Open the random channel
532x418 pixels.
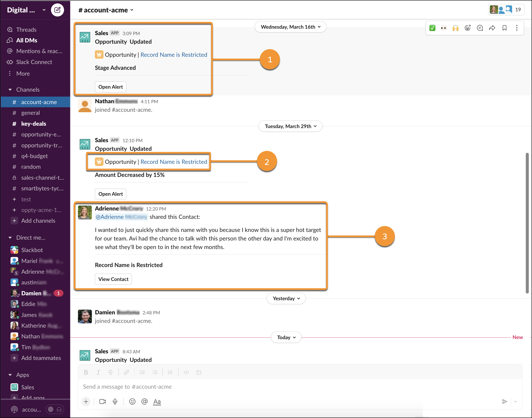[35, 167]
